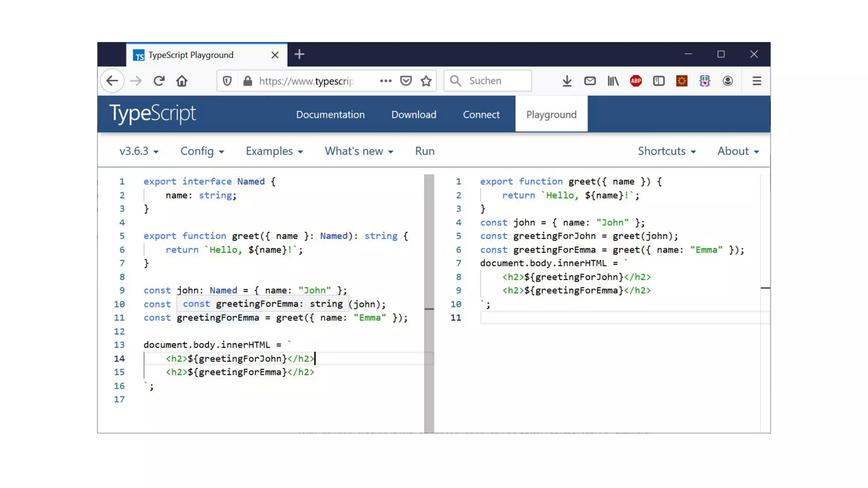Open the Download nav item

click(x=414, y=114)
